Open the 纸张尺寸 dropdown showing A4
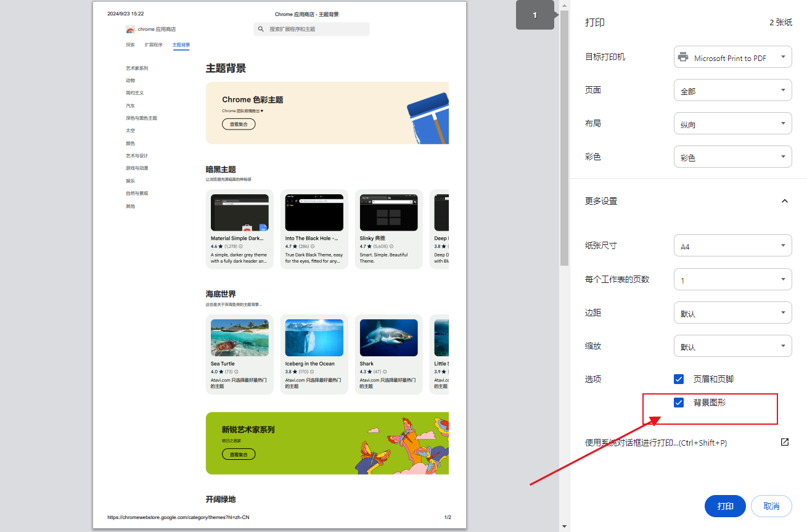Image resolution: width=807 pixels, height=532 pixels. click(x=732, y=246)
